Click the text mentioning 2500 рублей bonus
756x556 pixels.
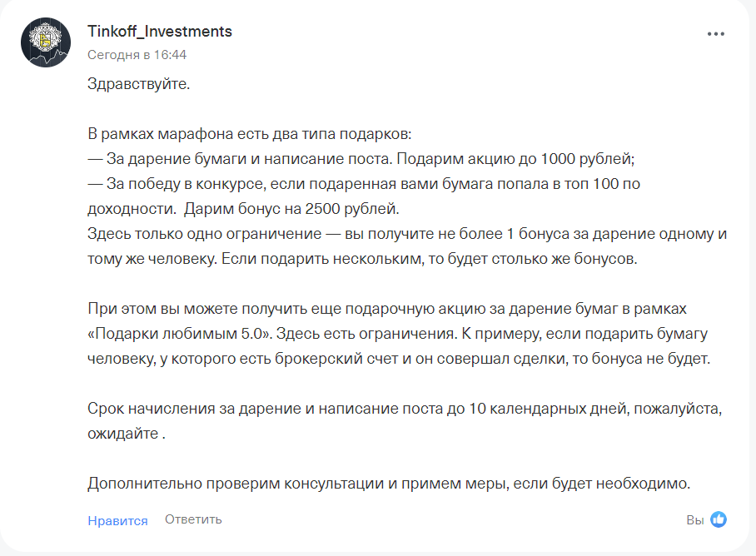(291, 209)
